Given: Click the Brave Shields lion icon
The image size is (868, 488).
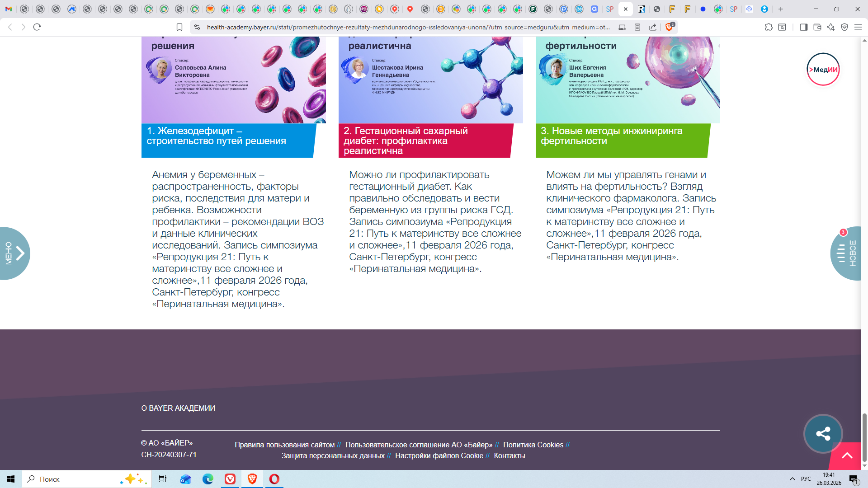Looking at the screenshot, I should (669, 27).
